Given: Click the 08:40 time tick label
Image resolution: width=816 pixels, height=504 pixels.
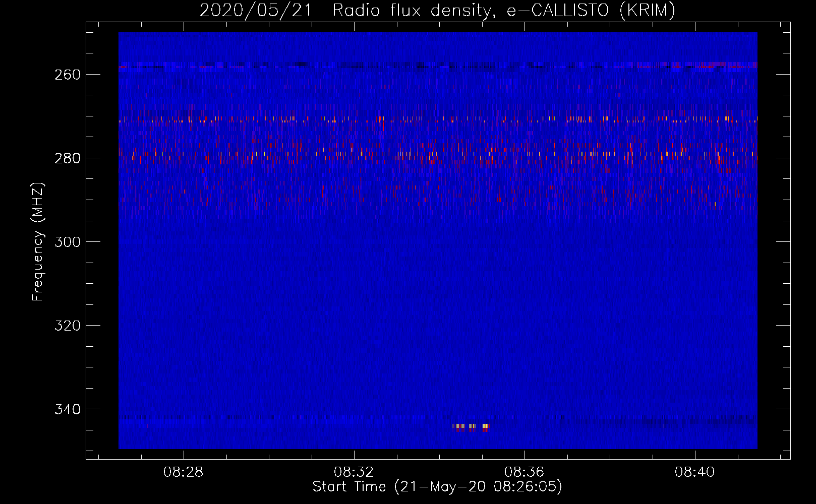Looking at the screenshot, I should [x=695, y=472].
